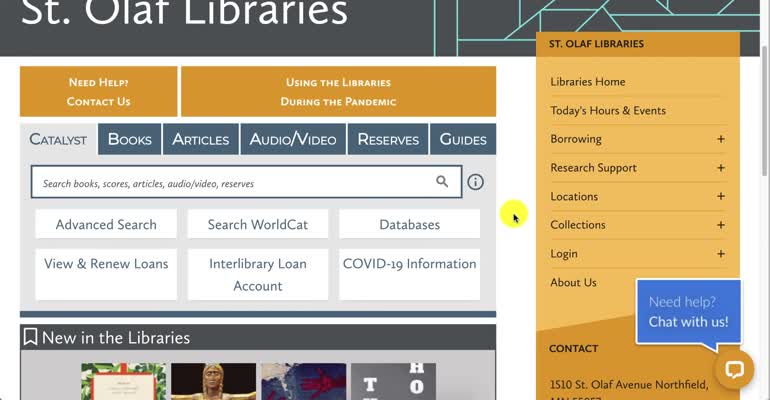Open the golden statue book cover thumbnail
The height and width of the screenshot is (400, 770).
pos(214,381)
